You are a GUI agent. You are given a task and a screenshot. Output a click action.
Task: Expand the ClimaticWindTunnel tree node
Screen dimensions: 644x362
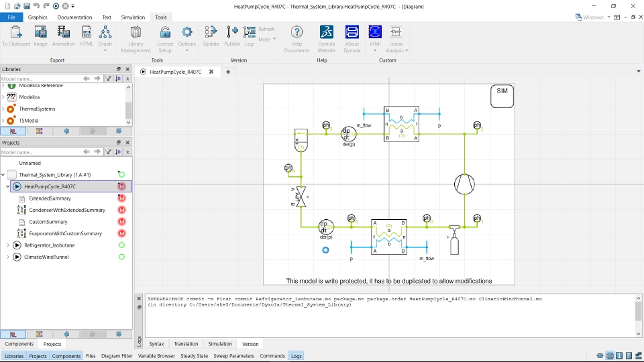pyautogui.click(x=8, y=257)
